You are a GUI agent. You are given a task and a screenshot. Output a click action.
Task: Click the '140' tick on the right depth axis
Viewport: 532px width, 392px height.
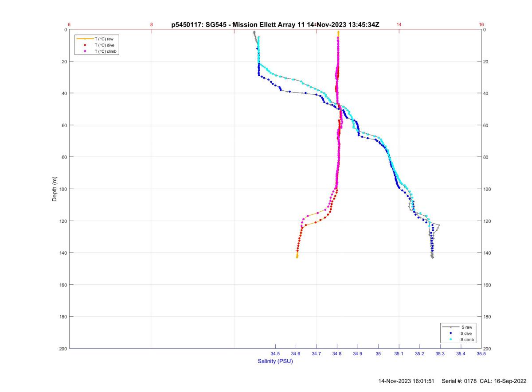[488, 253]
